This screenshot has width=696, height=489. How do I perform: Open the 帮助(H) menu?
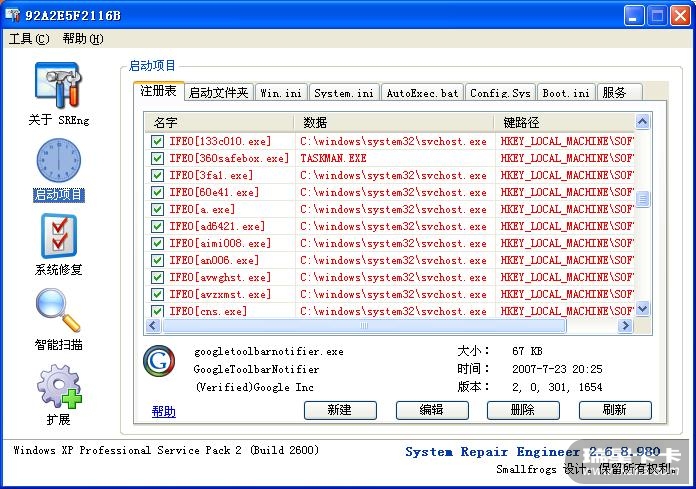pyautogui.click(x=83, y=39)
